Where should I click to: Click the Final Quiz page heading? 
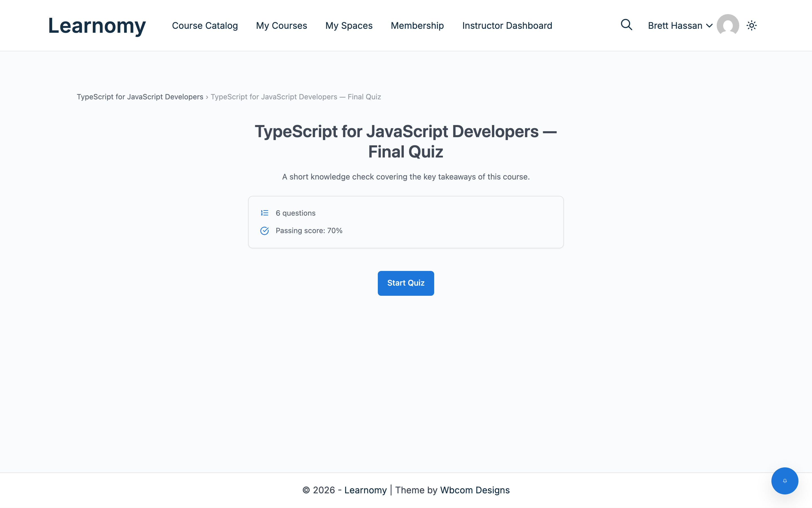(406, 141)
